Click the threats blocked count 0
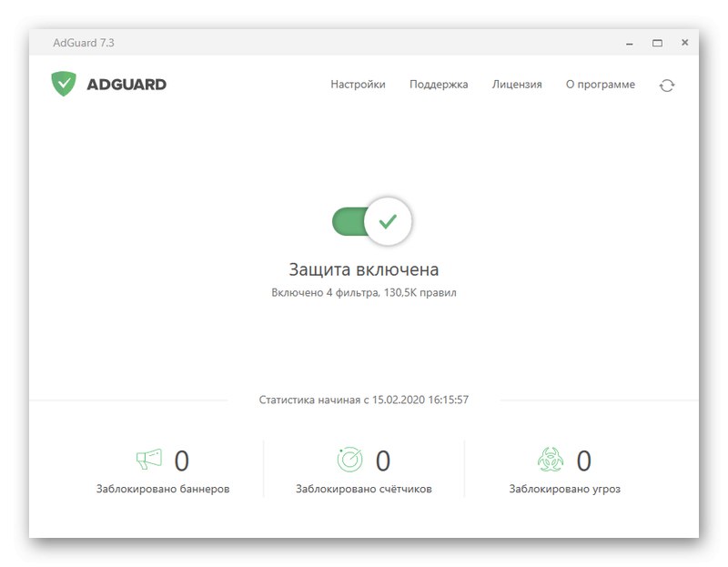 click(x=584, y=461)
